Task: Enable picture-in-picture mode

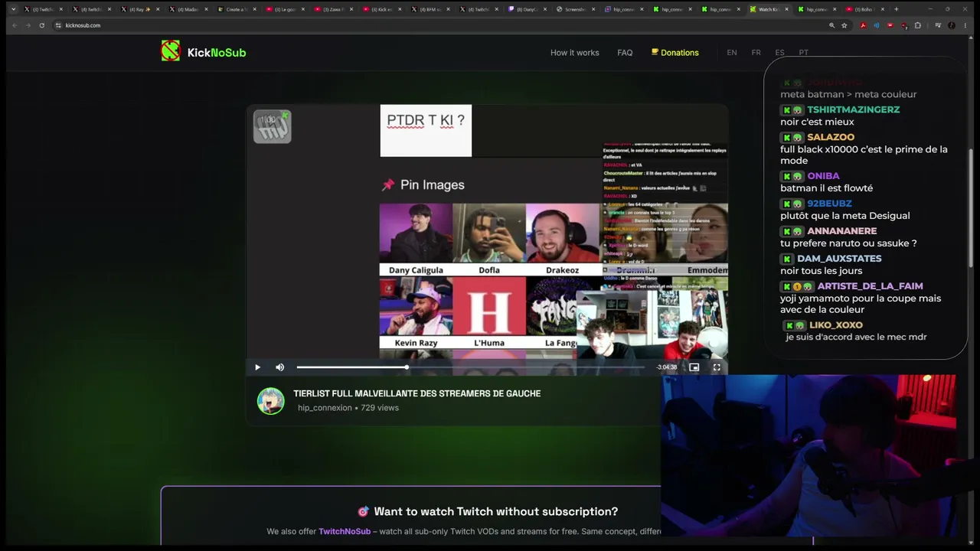Action: click(x=694, y=367)
